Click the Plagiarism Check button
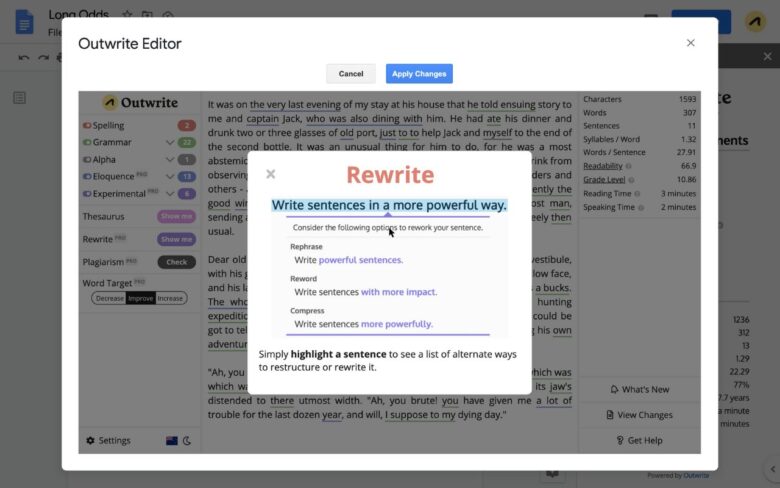 177,262
